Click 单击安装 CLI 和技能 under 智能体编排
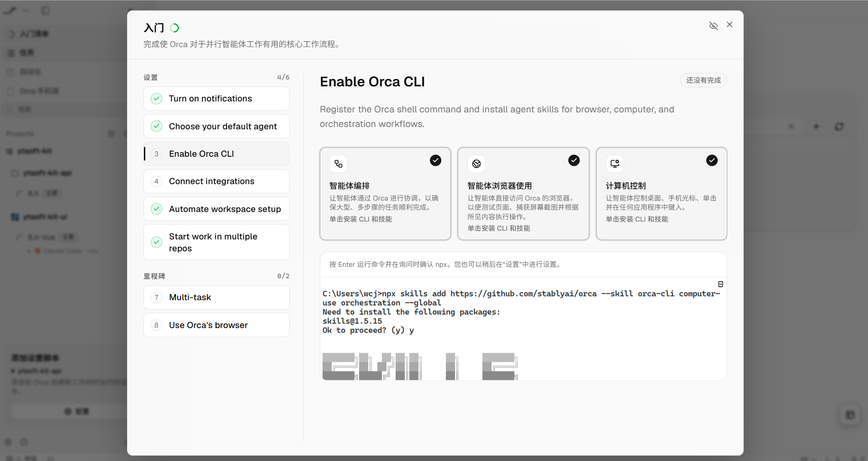Image resolution: width=868 pixels, height=461 pixels. [x=361, y=219]
